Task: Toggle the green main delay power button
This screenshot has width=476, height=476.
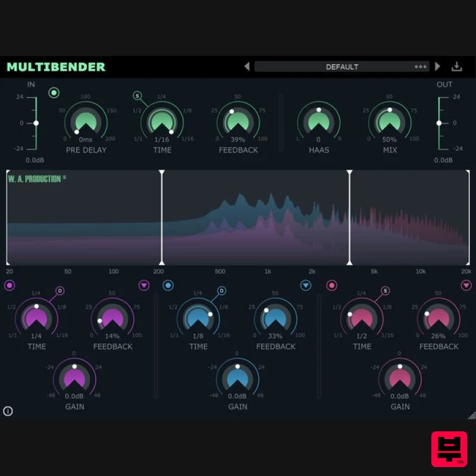Action: tap(54, 93)
